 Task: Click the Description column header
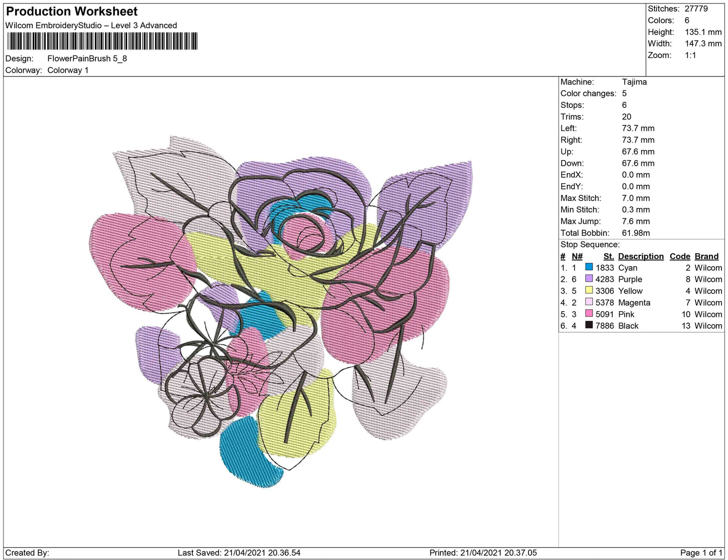pyautogui.click(x=640, y=256)
